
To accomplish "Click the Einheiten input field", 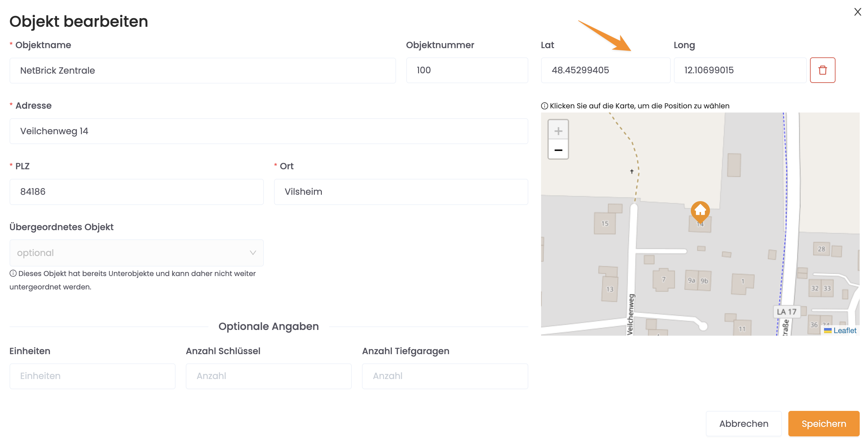I will [92, 376].
